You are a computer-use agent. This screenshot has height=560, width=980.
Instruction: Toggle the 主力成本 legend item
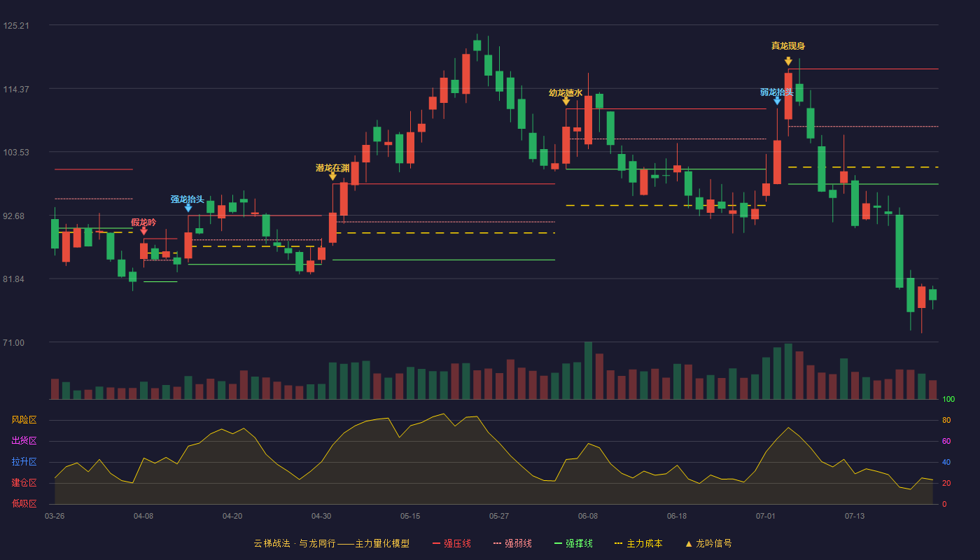[x=638, y=543]
